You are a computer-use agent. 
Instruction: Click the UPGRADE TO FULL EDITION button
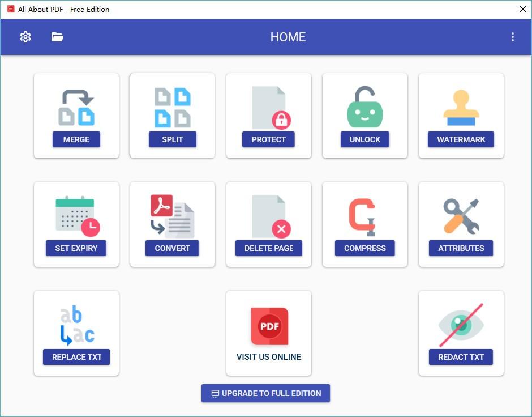265,393
